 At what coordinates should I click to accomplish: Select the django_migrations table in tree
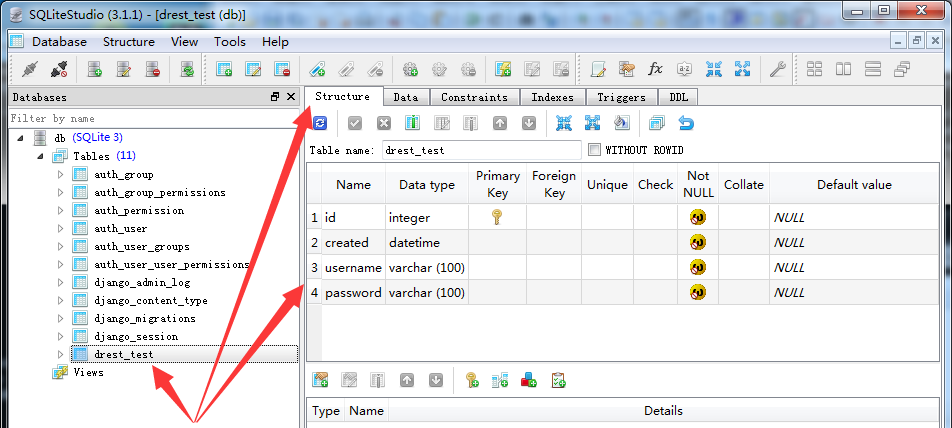144,318
